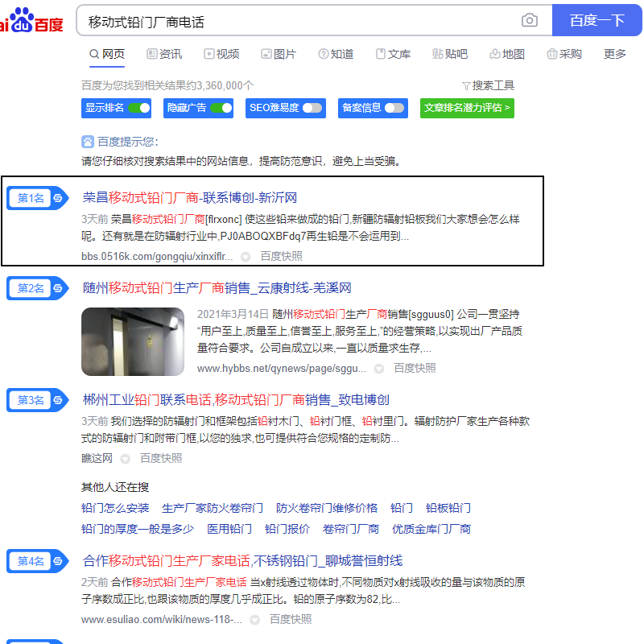Search related term 铅门报价
The height and width of the screenshot is (644, 644).
coord(287,529)
